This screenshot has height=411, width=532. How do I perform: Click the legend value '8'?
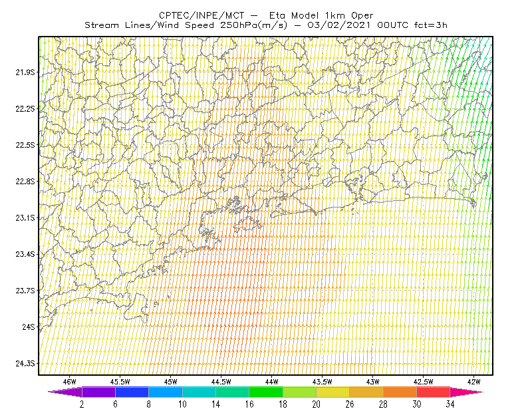coord(148,404)
